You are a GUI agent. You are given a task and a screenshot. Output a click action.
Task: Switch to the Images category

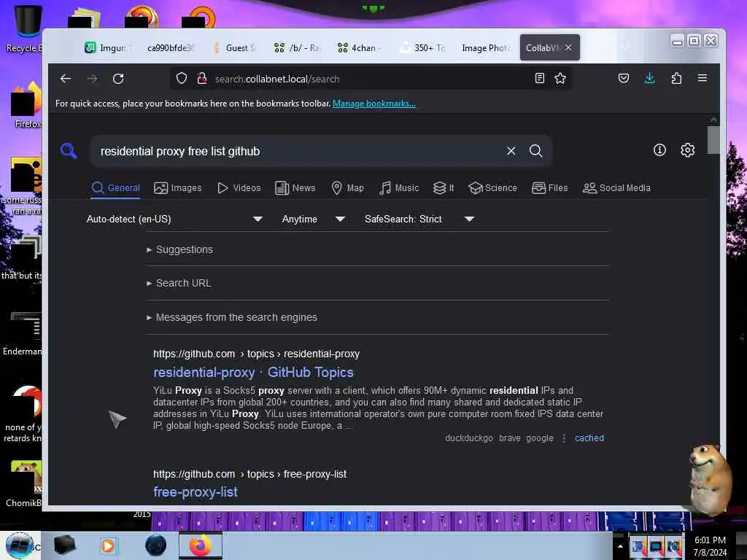click(178, 187)
